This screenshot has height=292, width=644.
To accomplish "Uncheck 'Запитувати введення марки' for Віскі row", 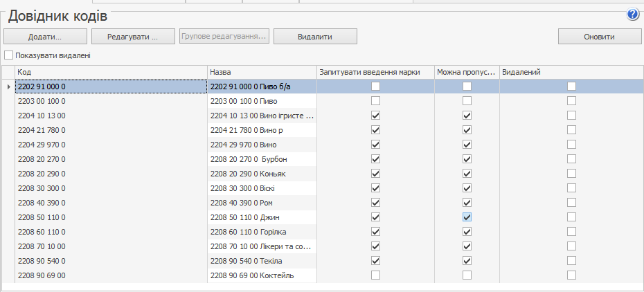I will 375,188.
